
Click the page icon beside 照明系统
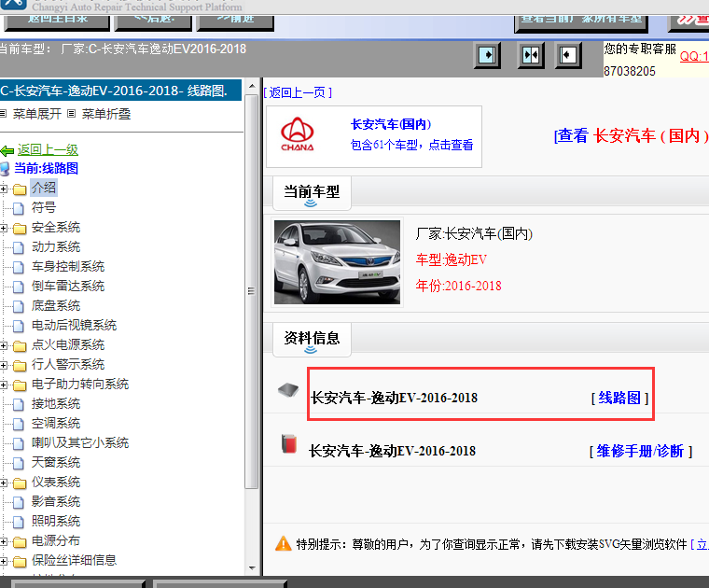coord(19,522)
